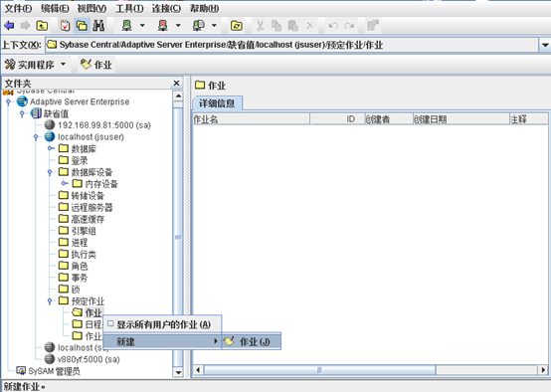This screenshot has width=551, height=392.
Task: Sort by ID column header
Action: [x=337, y=118]
